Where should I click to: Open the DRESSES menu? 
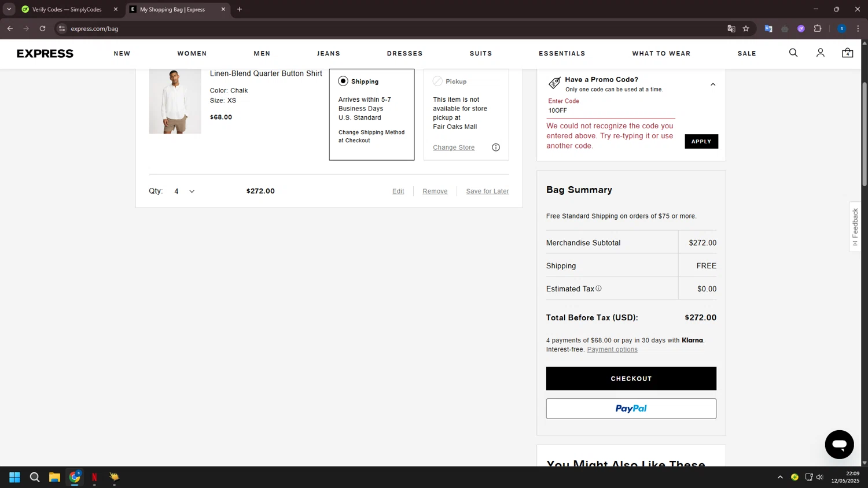tap(405, 53)
